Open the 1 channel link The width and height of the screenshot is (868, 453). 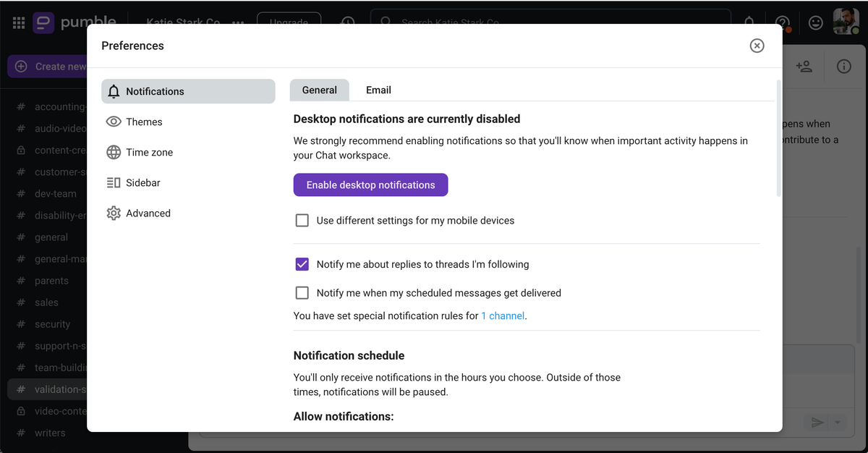pos(503,316)
